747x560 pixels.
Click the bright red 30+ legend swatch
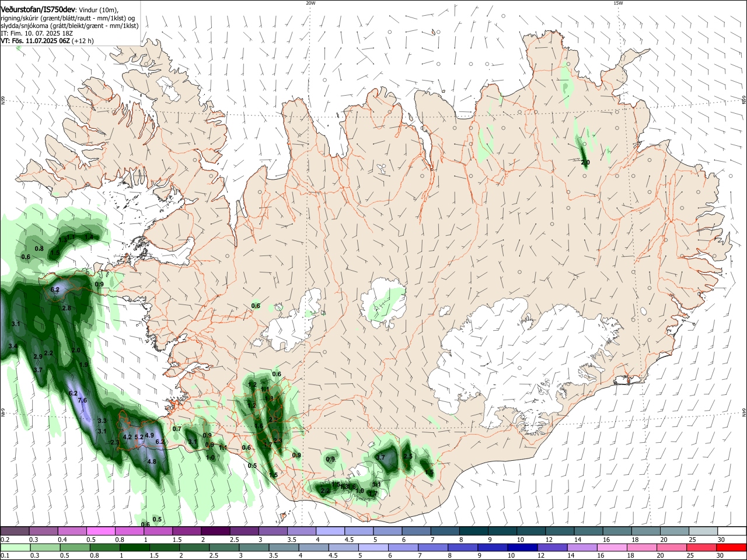point(732,548)
